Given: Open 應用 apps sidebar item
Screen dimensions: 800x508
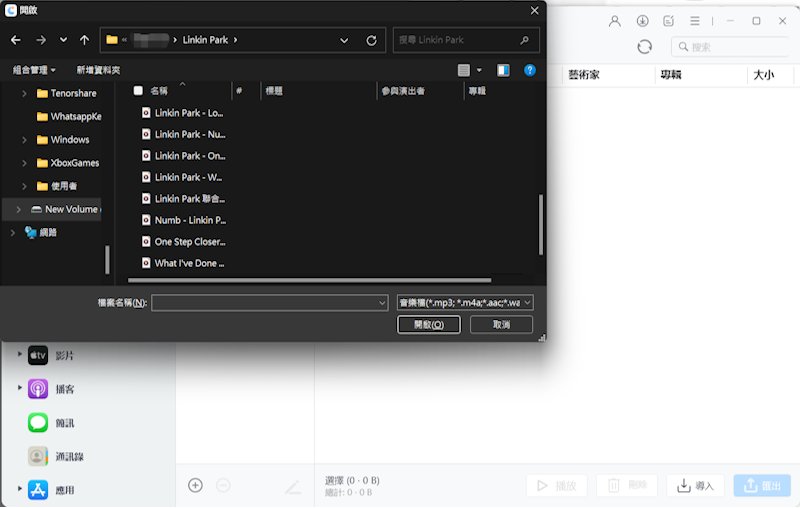Looking at the screenshot, I should [51, 490].
